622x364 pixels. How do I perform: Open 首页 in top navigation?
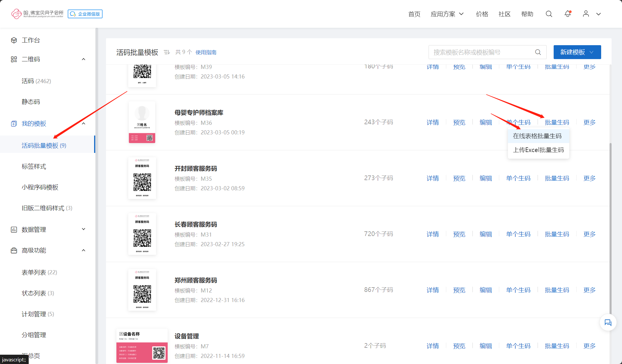[x=414, y=14]
